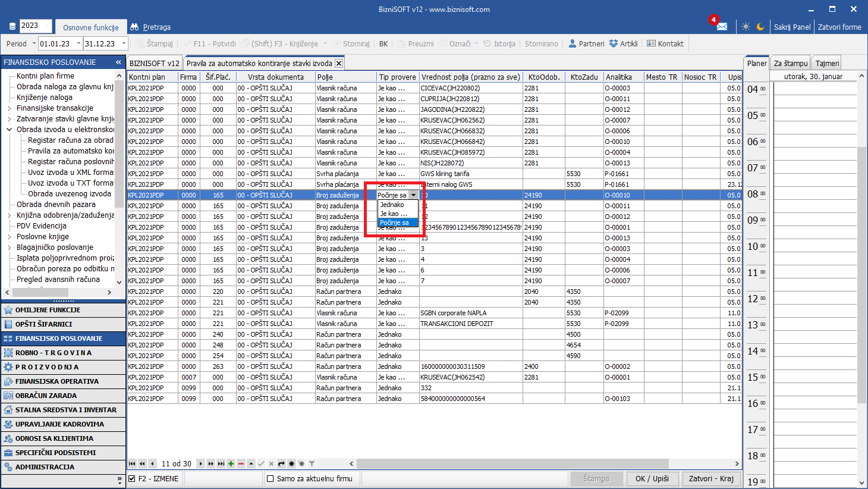Switch to the Za štampu tab
This screenshot has width=868, height=489.
790,63
